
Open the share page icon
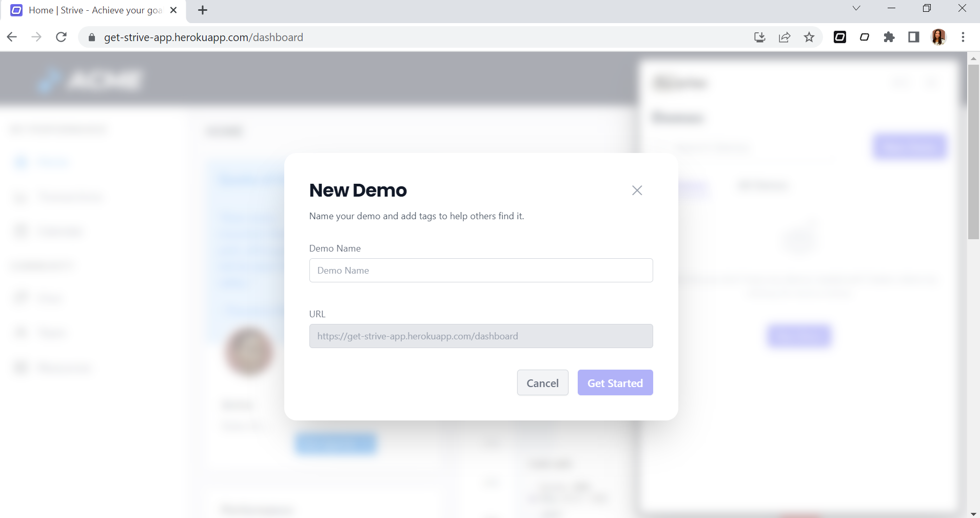click(x=785, y=37)
